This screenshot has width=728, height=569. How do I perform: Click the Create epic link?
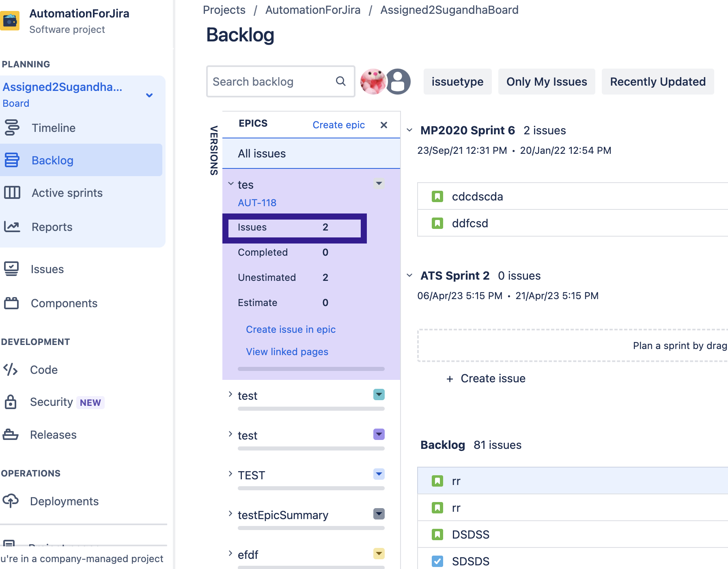click(x=338, y=125)
